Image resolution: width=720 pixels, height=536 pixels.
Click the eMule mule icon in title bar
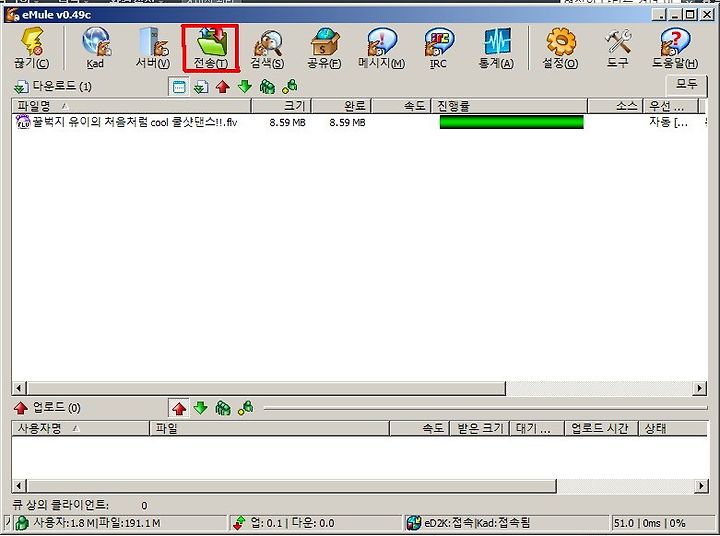[x=11, y=15]
